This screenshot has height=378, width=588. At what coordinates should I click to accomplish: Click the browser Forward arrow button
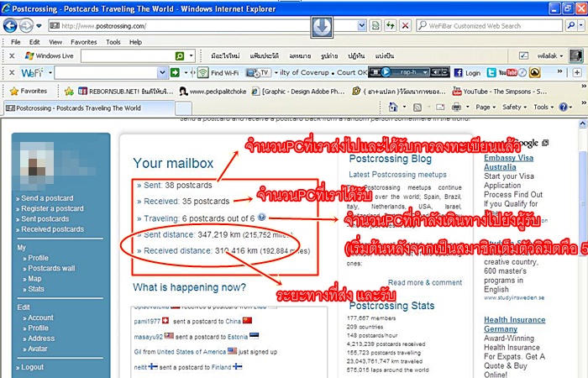pyautogui.click(x=26, y=26)
